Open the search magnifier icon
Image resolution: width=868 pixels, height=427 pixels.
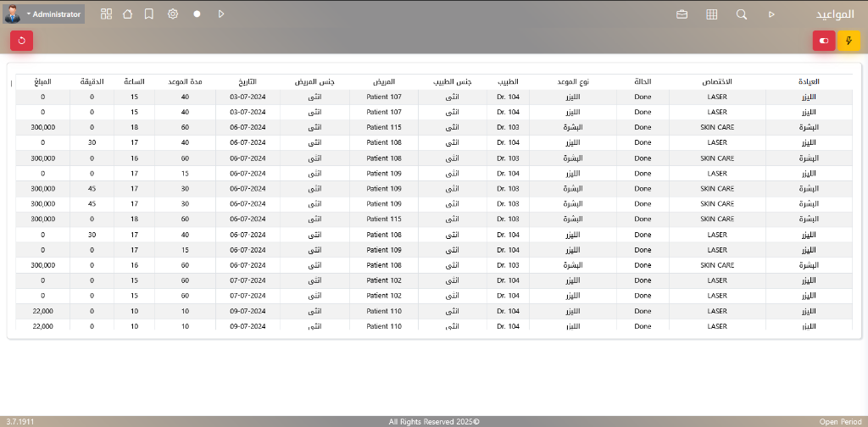point(742,14)
